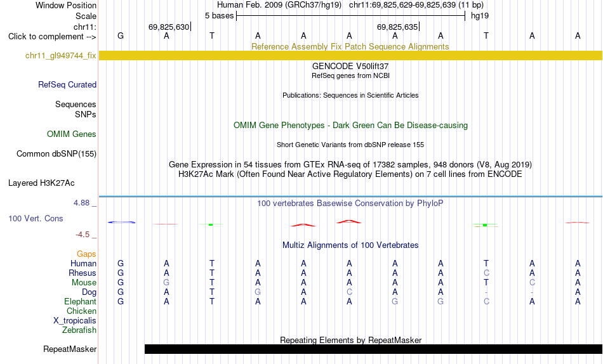This screenshot has height=364, width=603.
Task: Click the H3K27Ac Mark ENCODE track title
Action: point(350,174)
